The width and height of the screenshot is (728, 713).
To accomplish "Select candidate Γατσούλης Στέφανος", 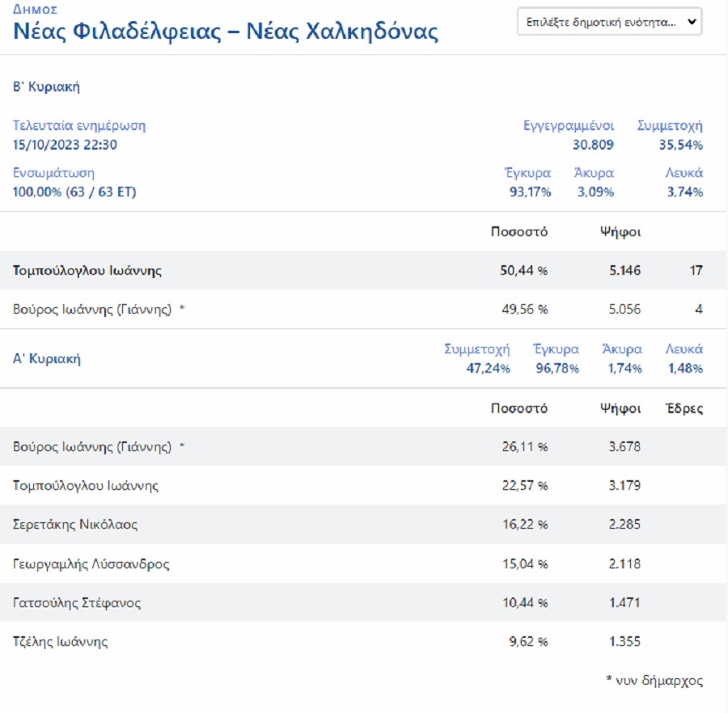I will [x=78, y=603].
